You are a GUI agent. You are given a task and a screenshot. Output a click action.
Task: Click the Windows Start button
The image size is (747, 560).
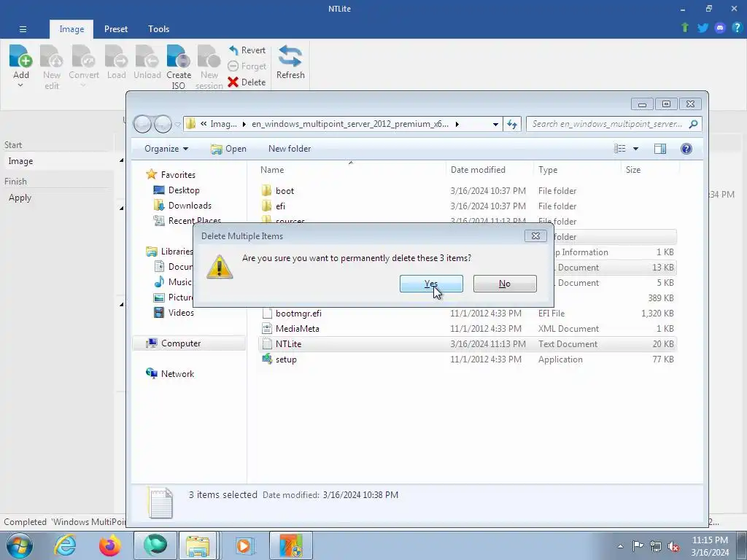coord(19,545)
